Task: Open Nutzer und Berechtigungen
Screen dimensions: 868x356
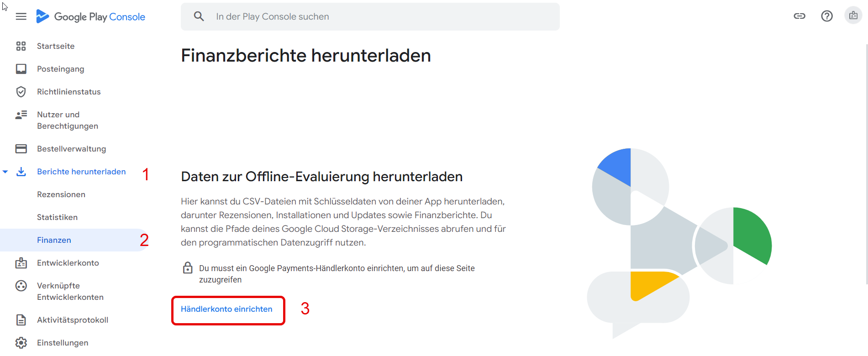Action: (x=68, y=120)
